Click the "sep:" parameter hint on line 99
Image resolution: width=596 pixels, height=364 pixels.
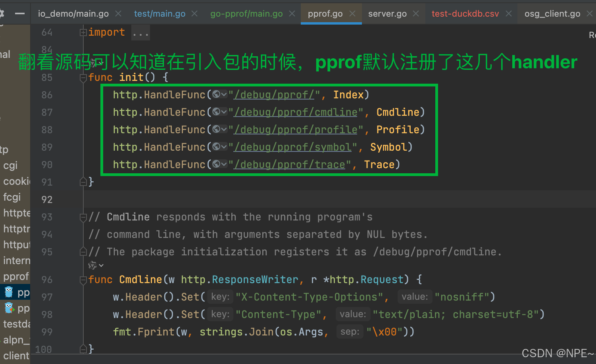(x=350, y=331)
